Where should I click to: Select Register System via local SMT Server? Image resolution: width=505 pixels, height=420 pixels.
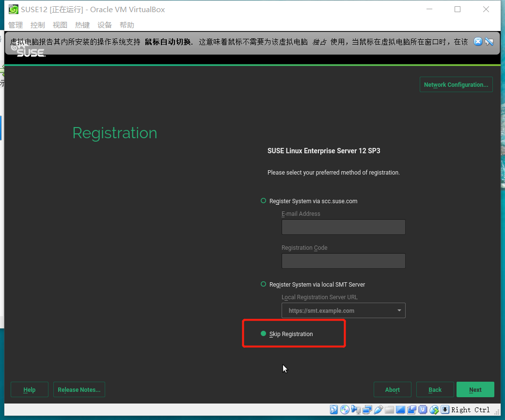tap(263, 284)
